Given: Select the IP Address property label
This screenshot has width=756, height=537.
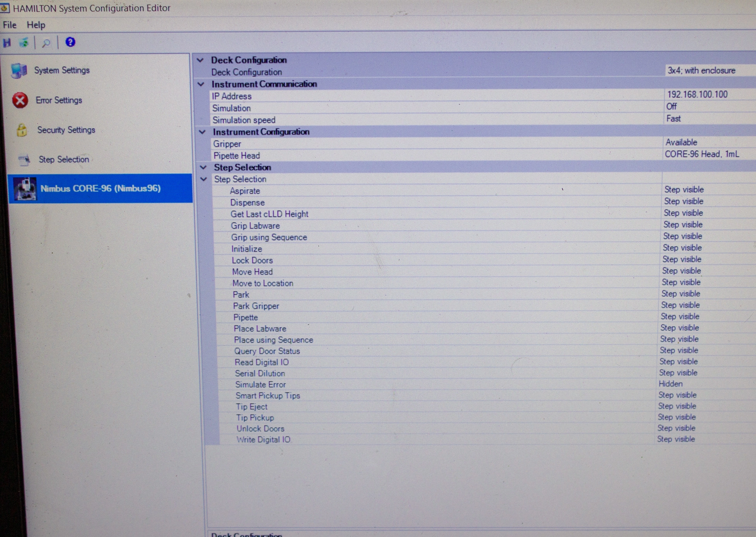Looking at the screenshot, I should coord(232,96).
